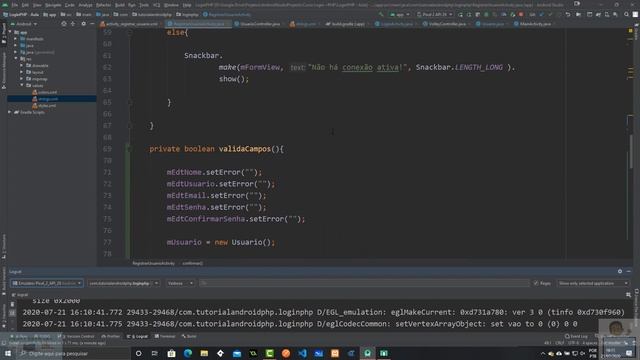The image size is (640, 360).
Task: Open the Code menu
Action: point(70,5)
